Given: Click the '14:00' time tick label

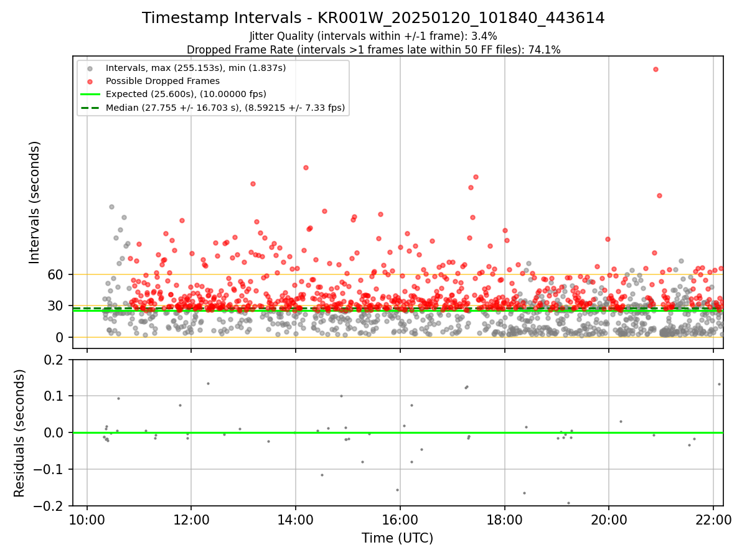Looking at the screenshot, I should pos(296,519).
